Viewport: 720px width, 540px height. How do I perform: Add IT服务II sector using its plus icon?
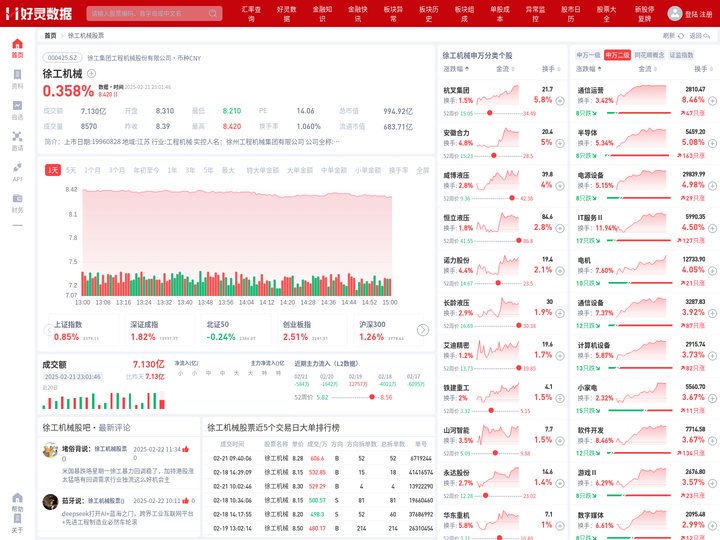click(x=712, y=228)
